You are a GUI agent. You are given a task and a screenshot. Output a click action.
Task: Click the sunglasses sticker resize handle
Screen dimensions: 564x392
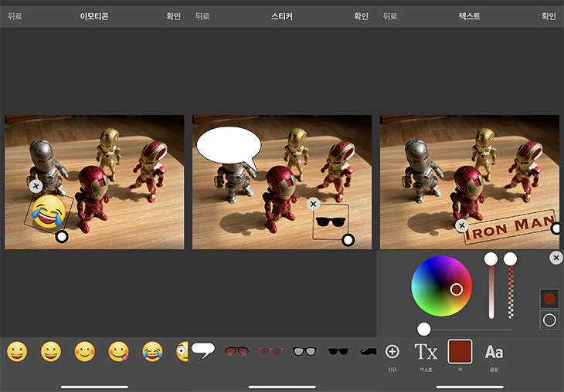[x=348, y=240]
